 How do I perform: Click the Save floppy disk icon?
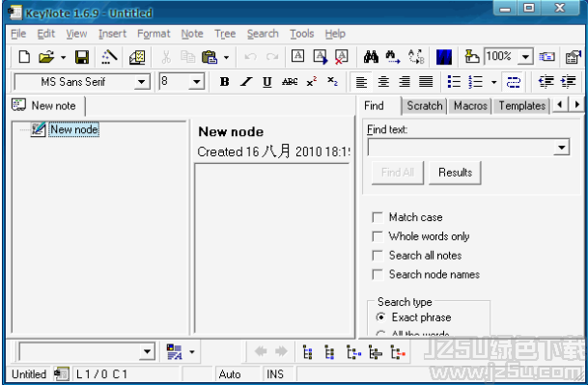point(82,57)
